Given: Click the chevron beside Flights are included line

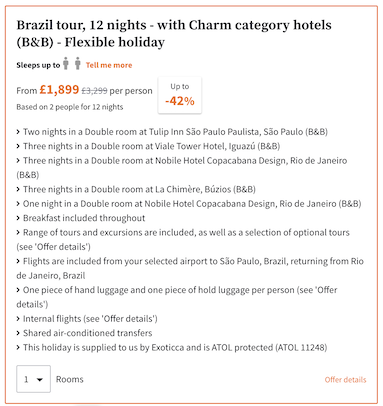Looking at the screenshot, I should (x=18, y=261).
